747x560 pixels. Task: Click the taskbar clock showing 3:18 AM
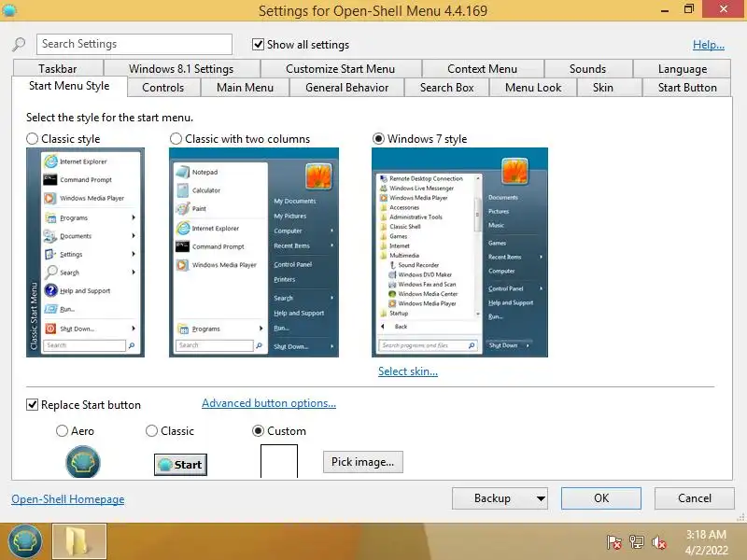pos(707,542)
